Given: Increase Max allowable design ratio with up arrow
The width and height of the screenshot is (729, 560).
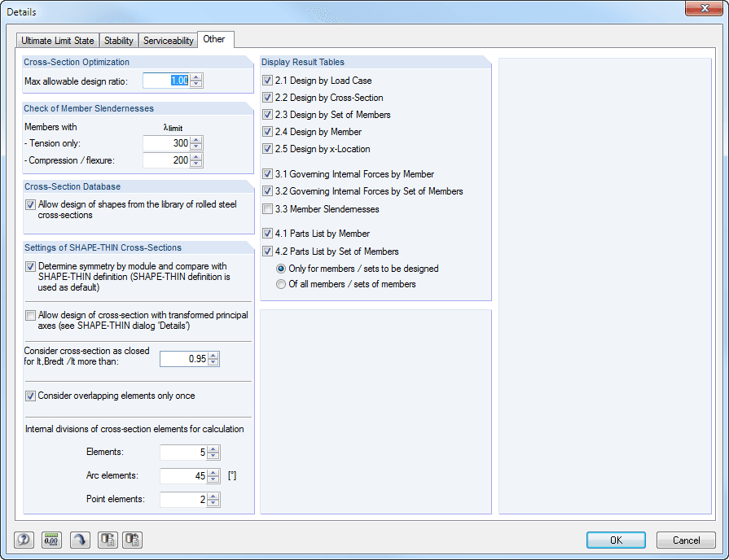Looking at the screenshot, I should coord(196,77).
